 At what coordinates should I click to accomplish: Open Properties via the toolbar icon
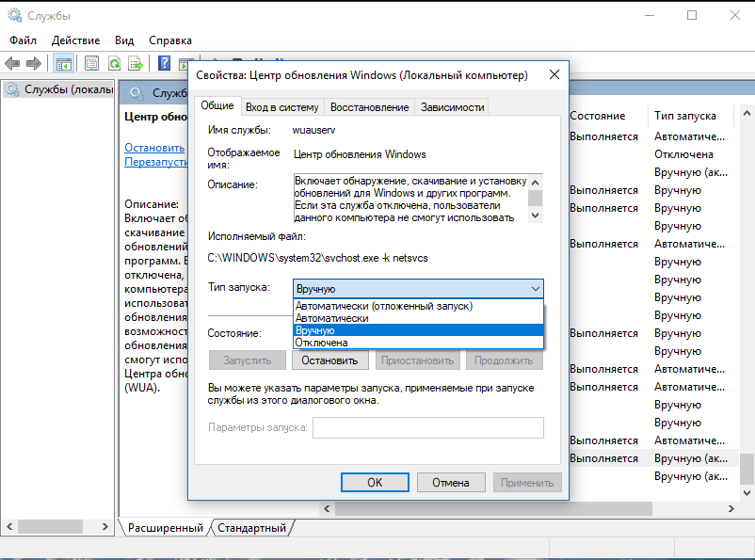click(91, 63)
